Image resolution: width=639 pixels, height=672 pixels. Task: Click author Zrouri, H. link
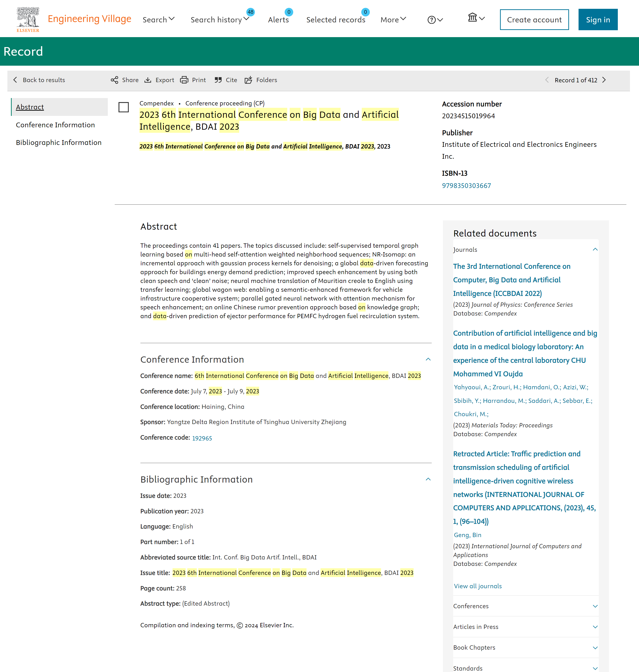point(507,387)
